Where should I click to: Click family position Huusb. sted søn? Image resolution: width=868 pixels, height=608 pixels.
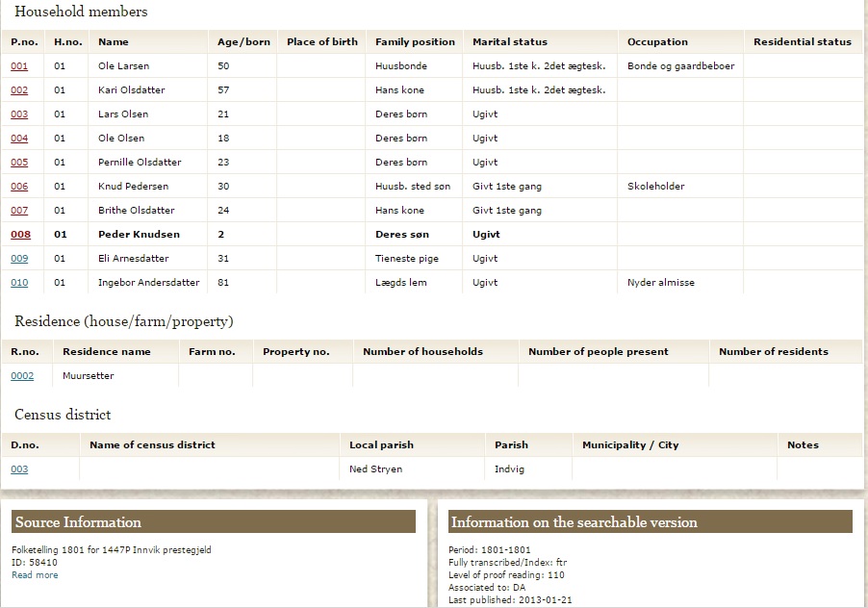413,187
